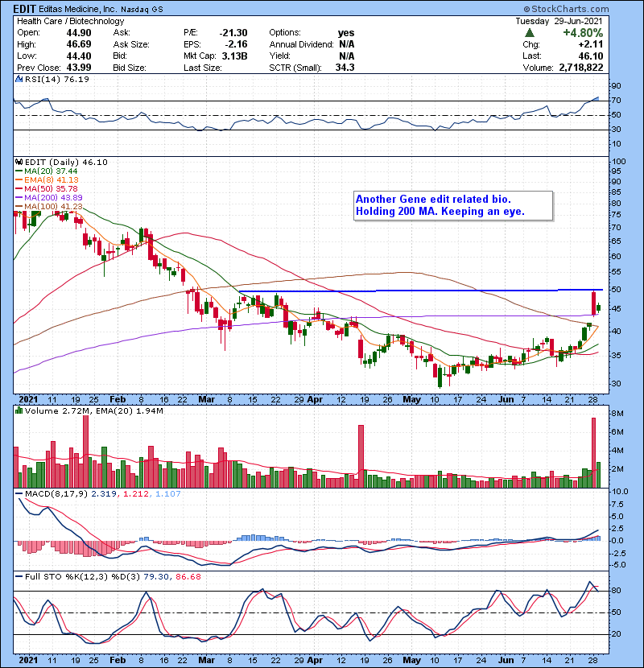Click the 'Health Care / Biotechnology' sector label
644x668 pixels.
click(x=71, y=21)
